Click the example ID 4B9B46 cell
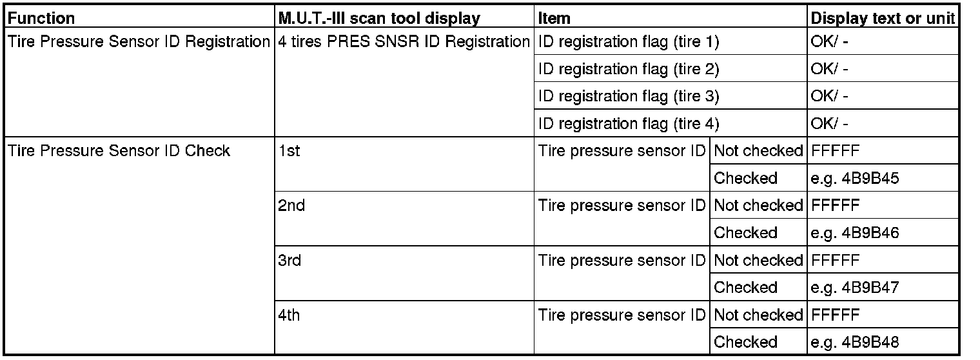This screenshot has height=360, width=980. tap(854, 233)
